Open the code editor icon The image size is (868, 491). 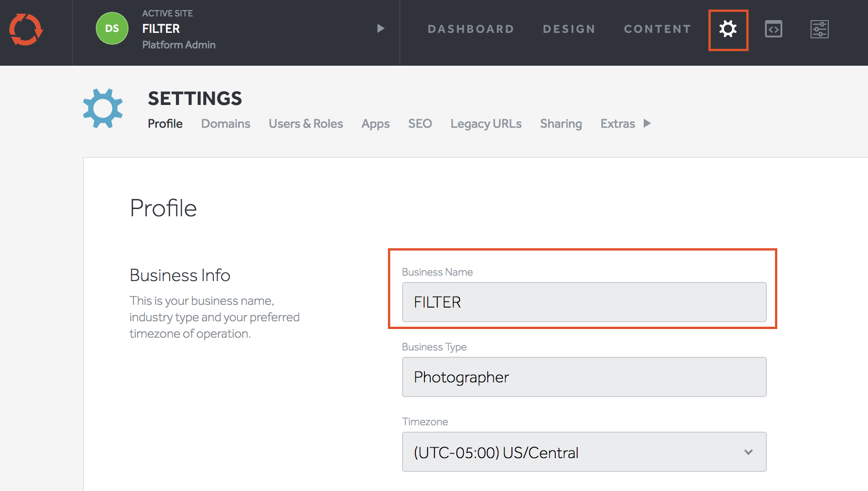click(773, 30)
